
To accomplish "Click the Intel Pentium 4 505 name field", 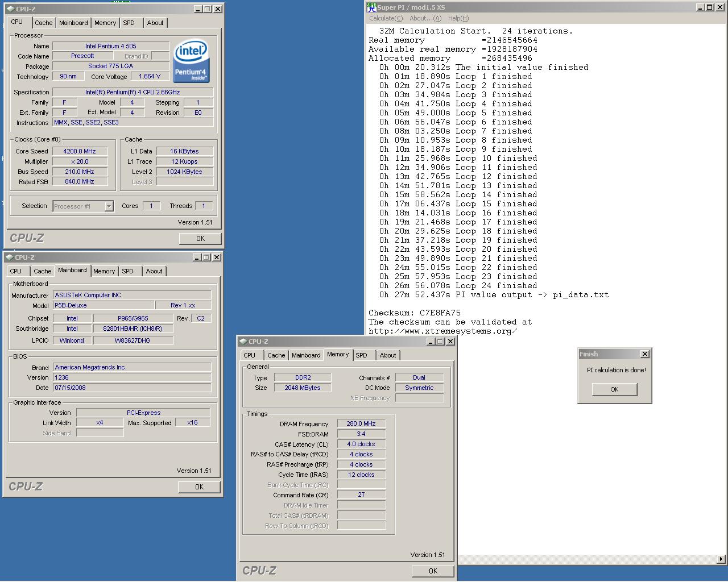I will pyautogui.click(x=111, y=46).
